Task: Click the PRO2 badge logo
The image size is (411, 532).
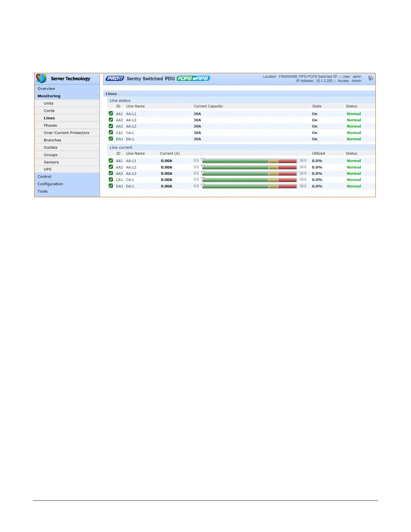Action: tap(115, 78)
